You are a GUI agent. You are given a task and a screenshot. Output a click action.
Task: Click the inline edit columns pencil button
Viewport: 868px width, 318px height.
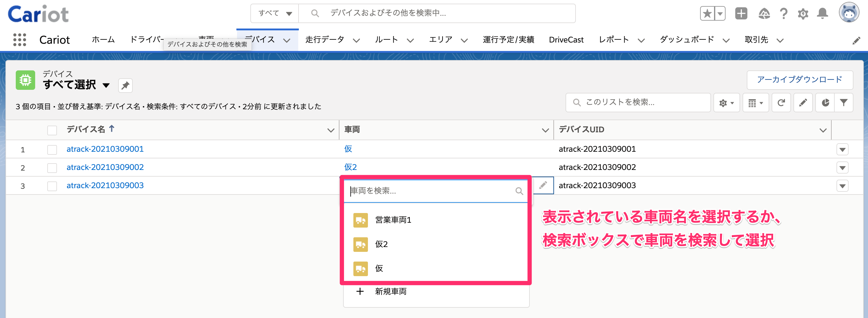(803, 103)
